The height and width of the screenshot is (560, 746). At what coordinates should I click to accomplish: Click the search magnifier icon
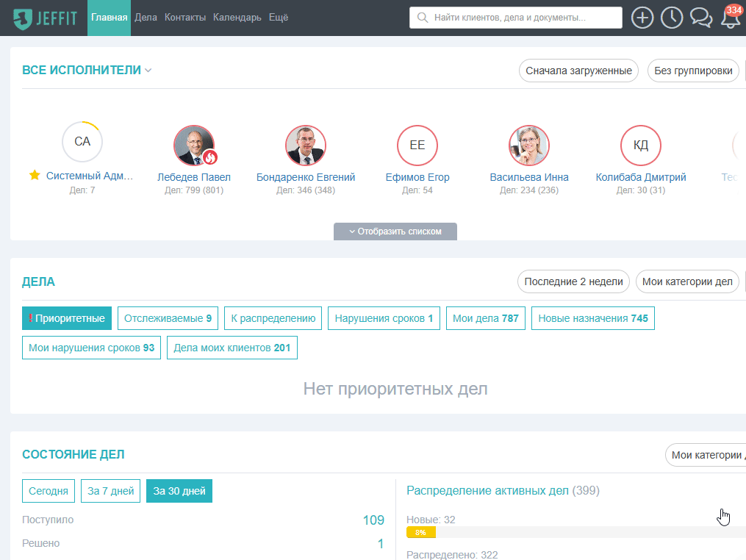pos(422,18)
